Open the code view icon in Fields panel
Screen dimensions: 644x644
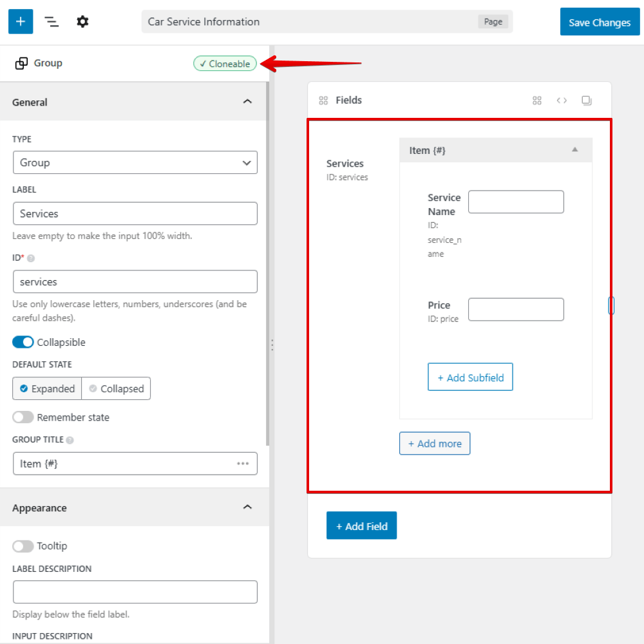(562, 100)
